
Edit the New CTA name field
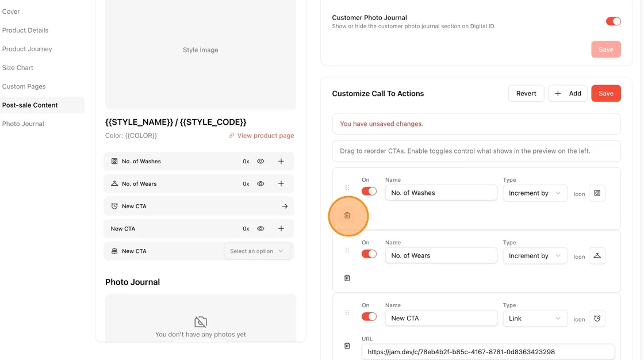pyautogui.click(x=441, y=318)
